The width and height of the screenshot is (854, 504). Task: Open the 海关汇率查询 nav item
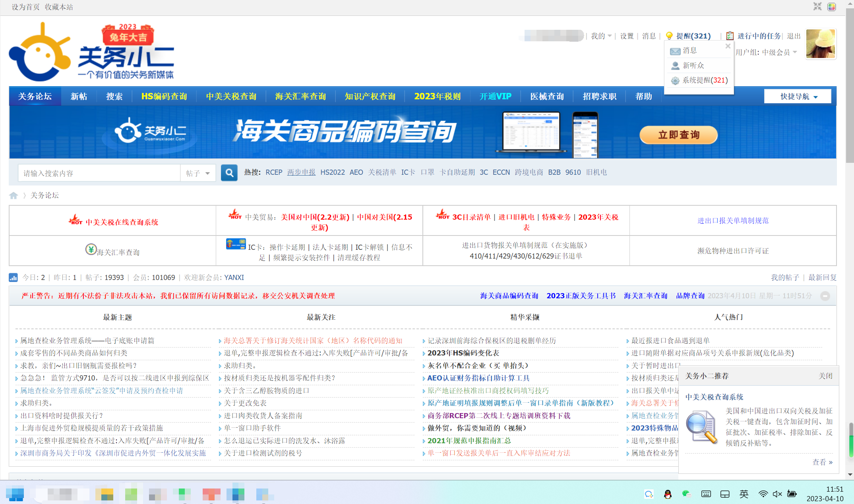pos(300,97)
